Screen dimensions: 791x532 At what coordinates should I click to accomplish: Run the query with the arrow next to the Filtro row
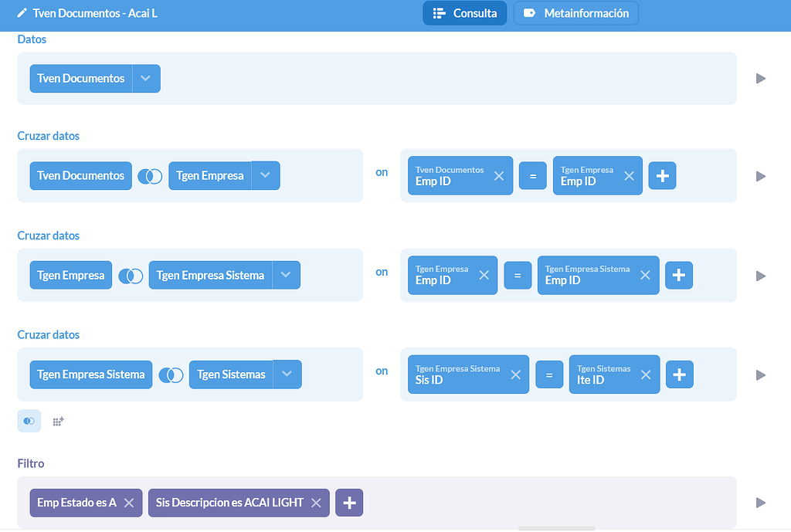(x=761, y=503)
